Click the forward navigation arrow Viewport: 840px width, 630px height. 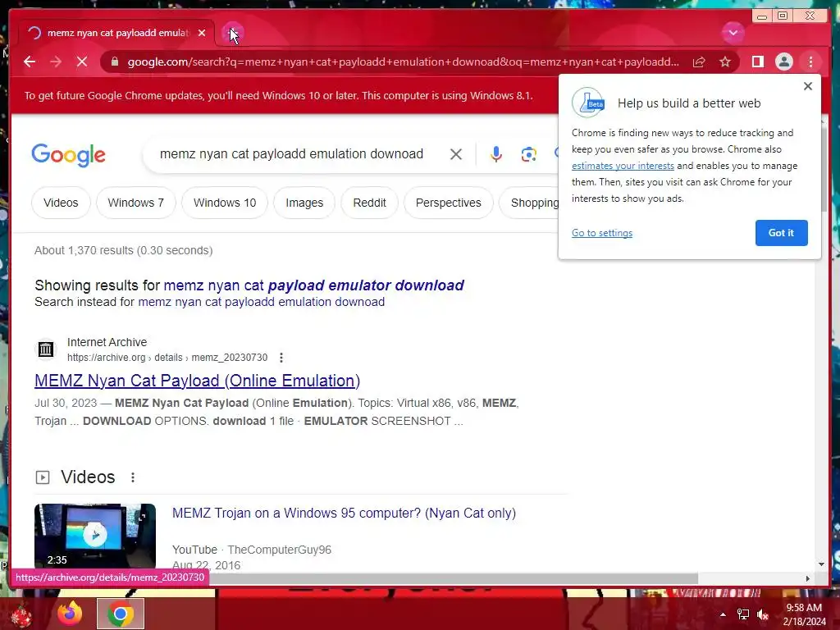[56, 62]
